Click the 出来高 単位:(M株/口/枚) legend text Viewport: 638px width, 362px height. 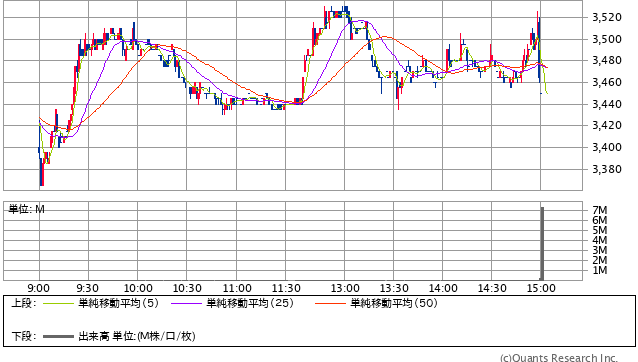[x=137, y=336]
